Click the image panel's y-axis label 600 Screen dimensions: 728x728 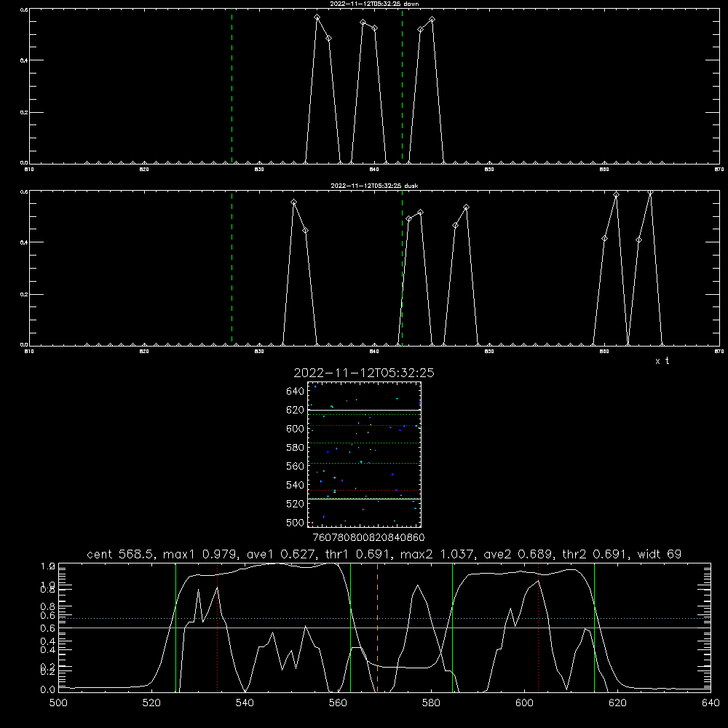296,429
